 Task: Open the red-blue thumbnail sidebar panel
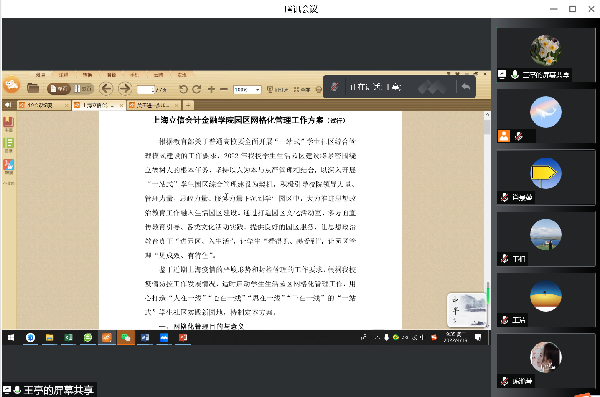[x=8, y=166]
